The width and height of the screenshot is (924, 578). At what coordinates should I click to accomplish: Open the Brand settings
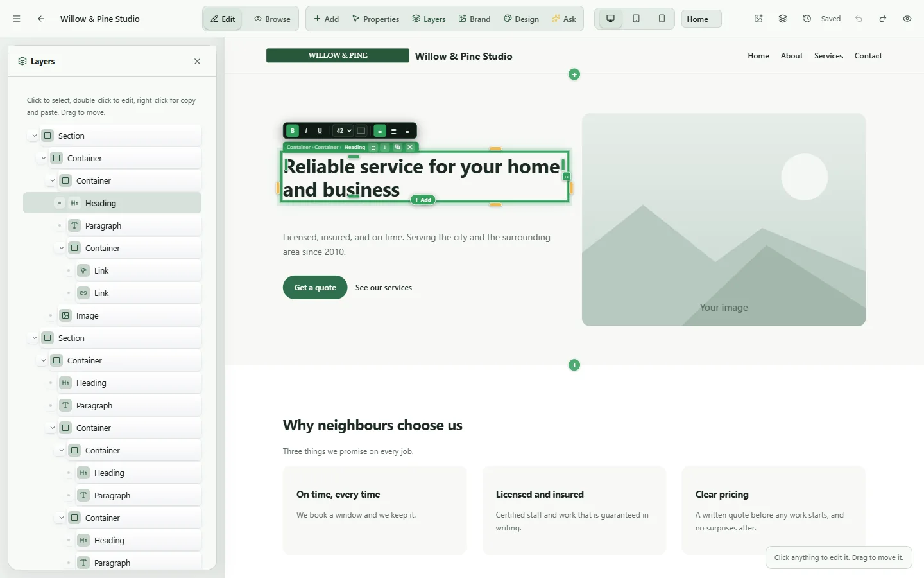pos(474,19)
